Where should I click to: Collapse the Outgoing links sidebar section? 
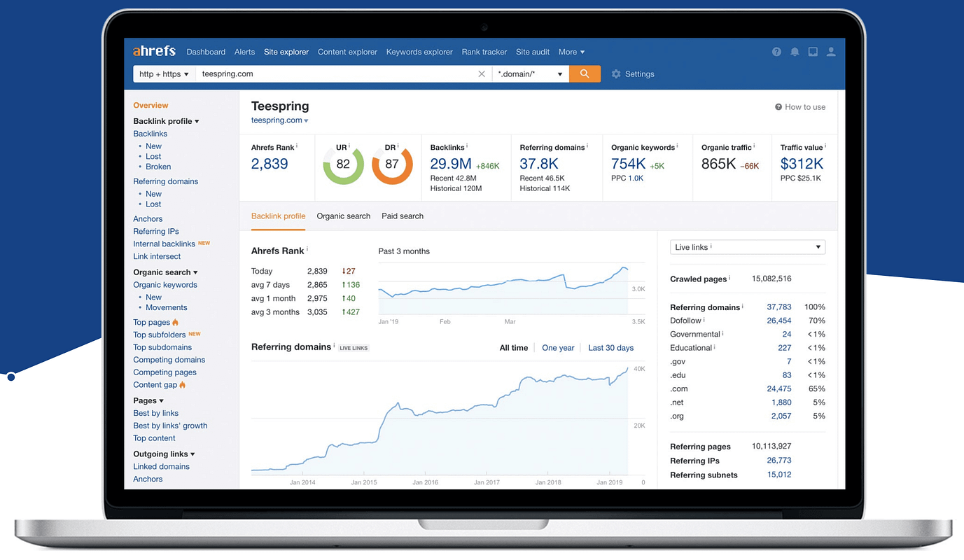coord(164,454)
